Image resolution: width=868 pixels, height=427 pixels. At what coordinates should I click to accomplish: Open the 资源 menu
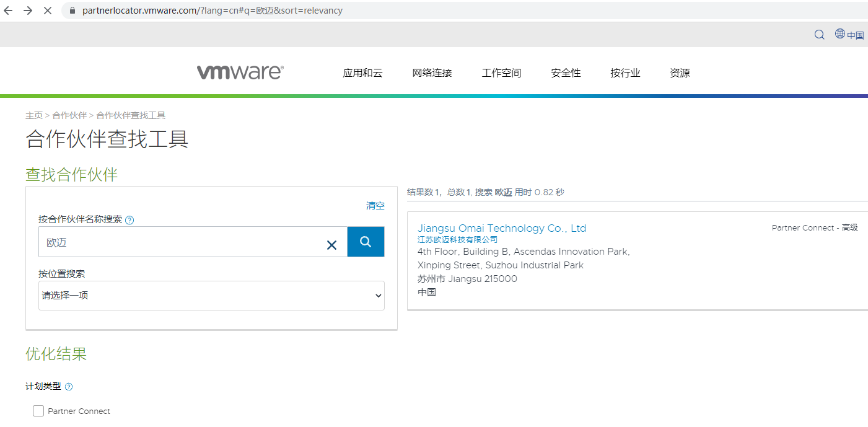tap(680, 73)
